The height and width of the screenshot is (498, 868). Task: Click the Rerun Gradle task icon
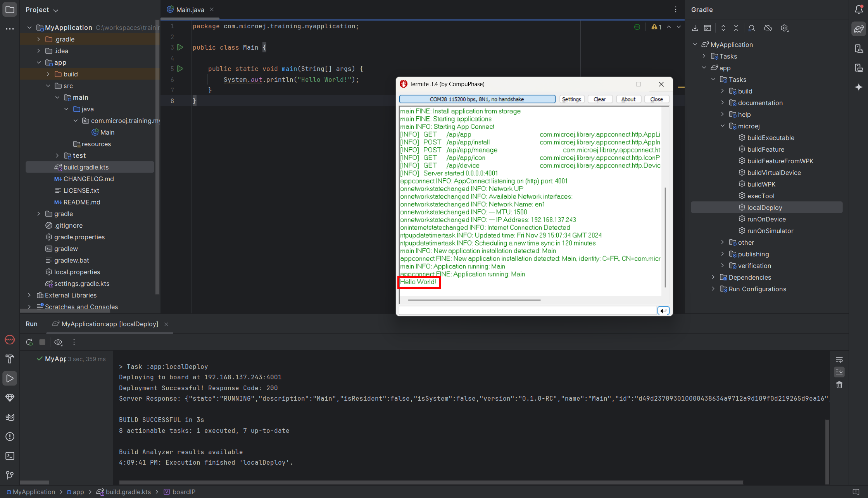tap(29, 342)
